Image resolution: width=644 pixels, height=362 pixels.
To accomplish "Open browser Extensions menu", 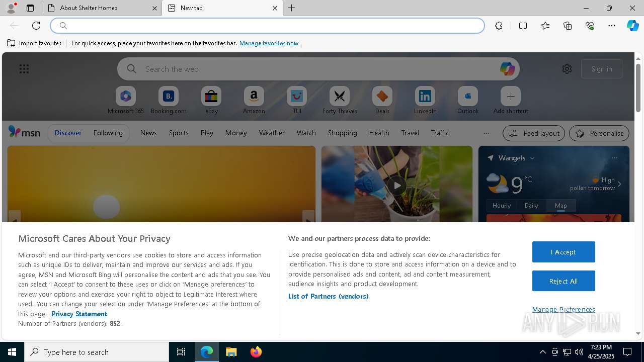I will pyautogui.click(x=499, y=26).
